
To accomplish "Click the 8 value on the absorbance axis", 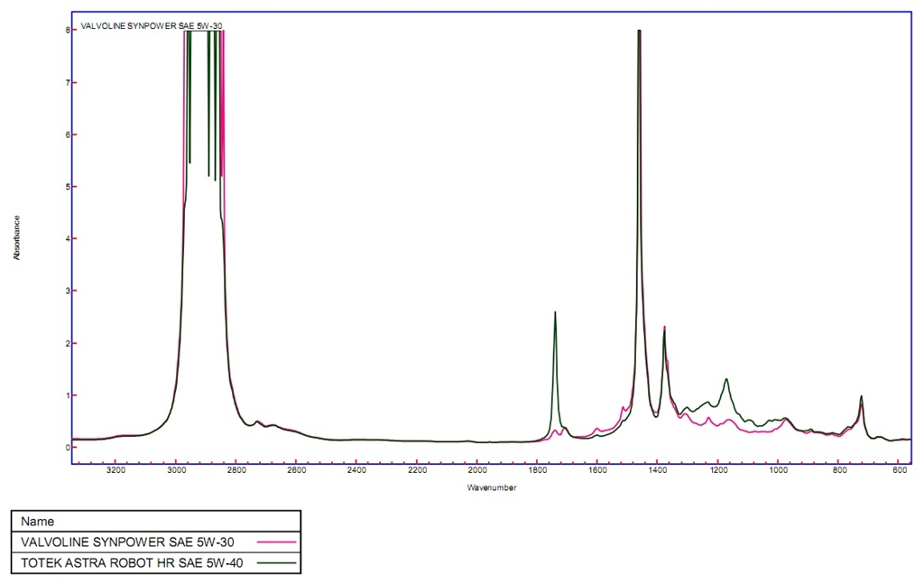I will point(68,30).
